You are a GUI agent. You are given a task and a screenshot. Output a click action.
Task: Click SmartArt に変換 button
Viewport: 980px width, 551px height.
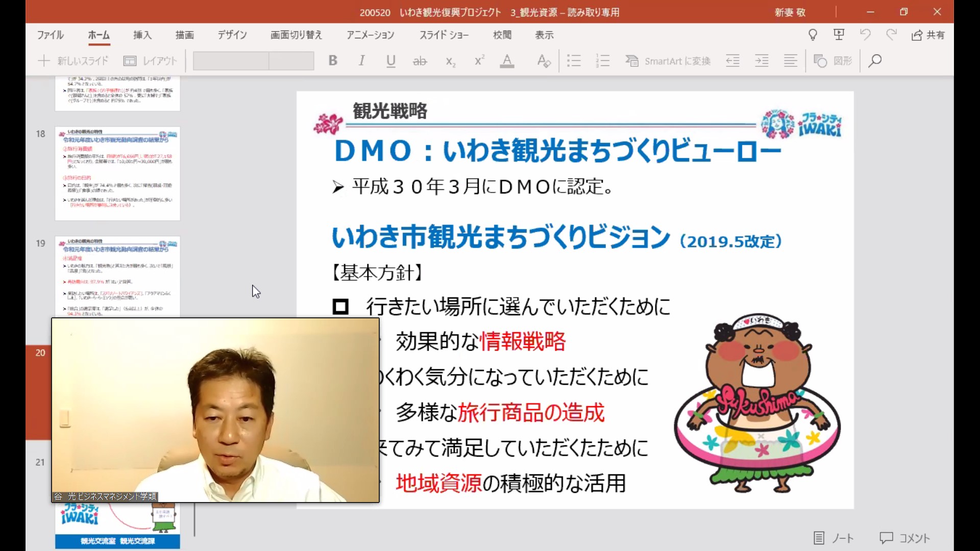click(668, 61)
